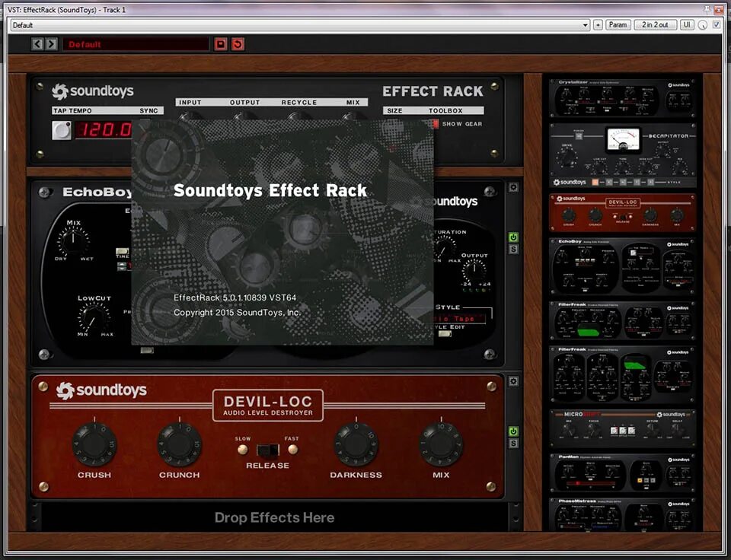Select MicroShift from the effects sidebar
This screenshot has height=560, width=731.
coord(623,428)
